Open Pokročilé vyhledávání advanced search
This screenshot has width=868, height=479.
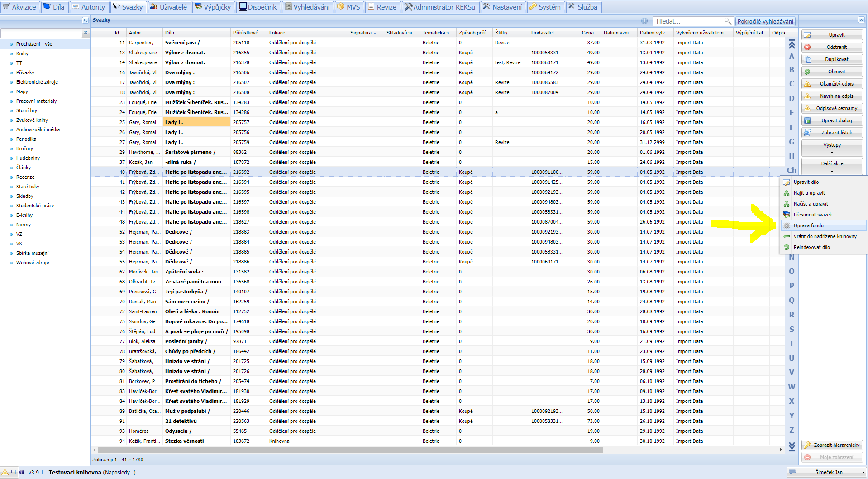point(765,21)
